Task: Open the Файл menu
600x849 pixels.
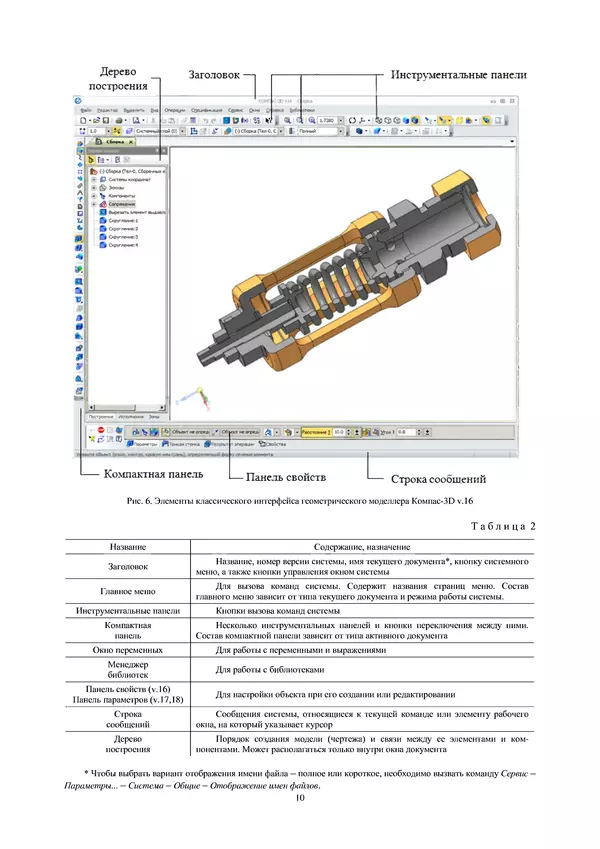Action: pos(85,109)
